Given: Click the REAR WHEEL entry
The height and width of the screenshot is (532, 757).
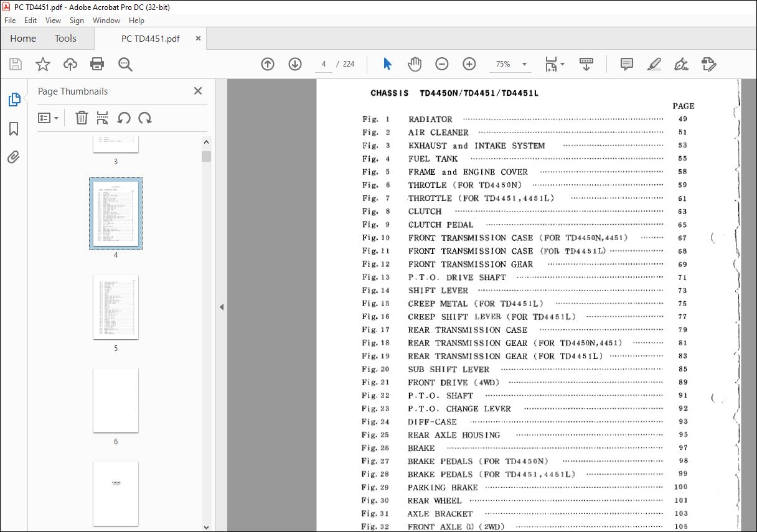Looking at the screenshot, I should click(435, 500).
